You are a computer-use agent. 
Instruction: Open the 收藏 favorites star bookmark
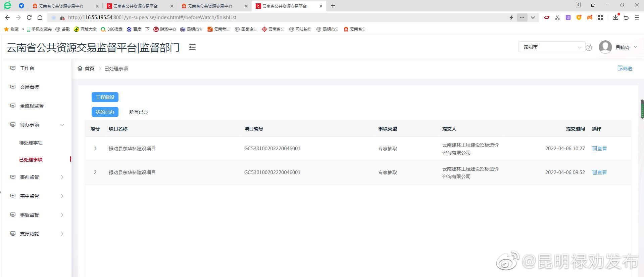[11, 29]
